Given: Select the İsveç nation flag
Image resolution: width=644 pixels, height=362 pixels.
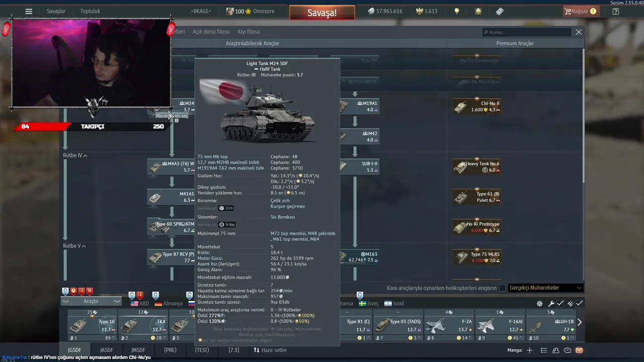Looking at the screenshot, I should coord(369,303).
